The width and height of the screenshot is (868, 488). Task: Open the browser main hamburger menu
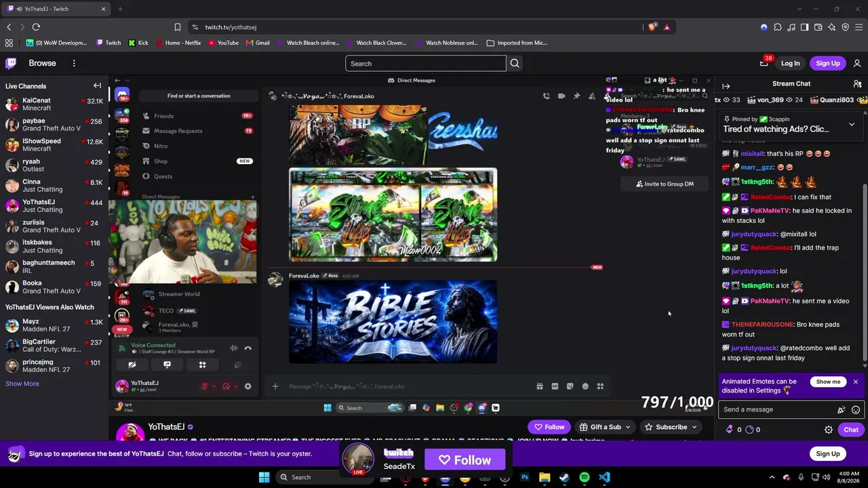pyautogui.click(x=859, y=27)
